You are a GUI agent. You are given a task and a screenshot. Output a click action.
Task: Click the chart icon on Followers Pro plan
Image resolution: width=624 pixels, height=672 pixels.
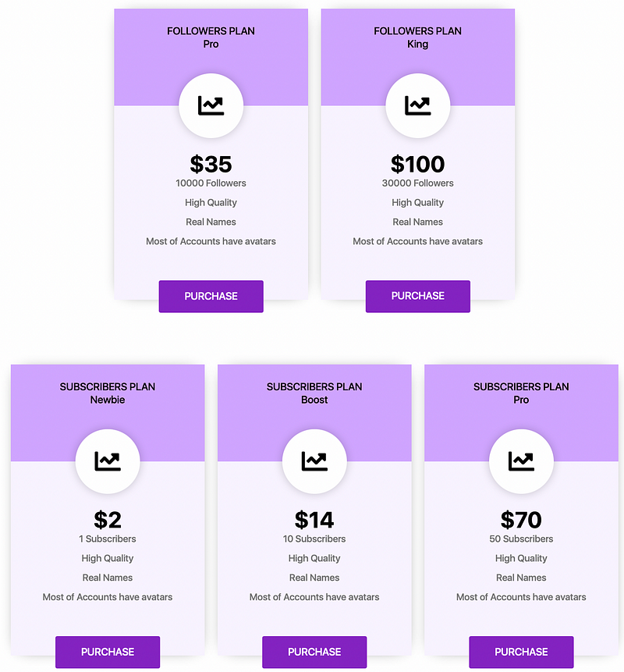(211, 106)
